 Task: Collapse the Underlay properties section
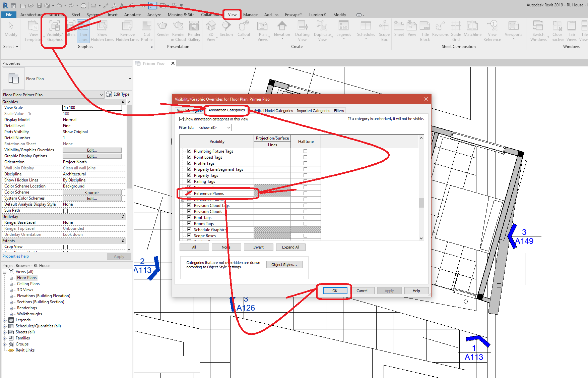123,217
